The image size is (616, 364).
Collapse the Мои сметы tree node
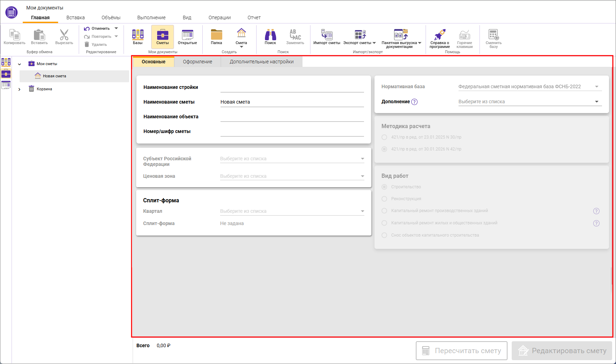(x=20, y=64)
